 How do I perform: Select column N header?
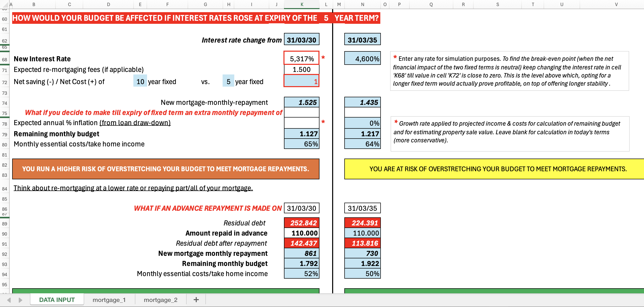(362, 4)
